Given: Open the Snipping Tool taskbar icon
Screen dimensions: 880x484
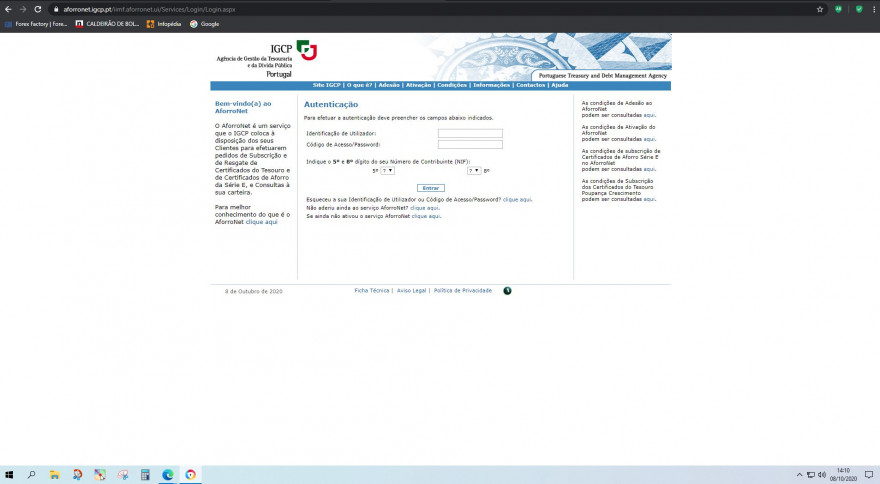Looking at the screenshot, I should click(100, 475).
